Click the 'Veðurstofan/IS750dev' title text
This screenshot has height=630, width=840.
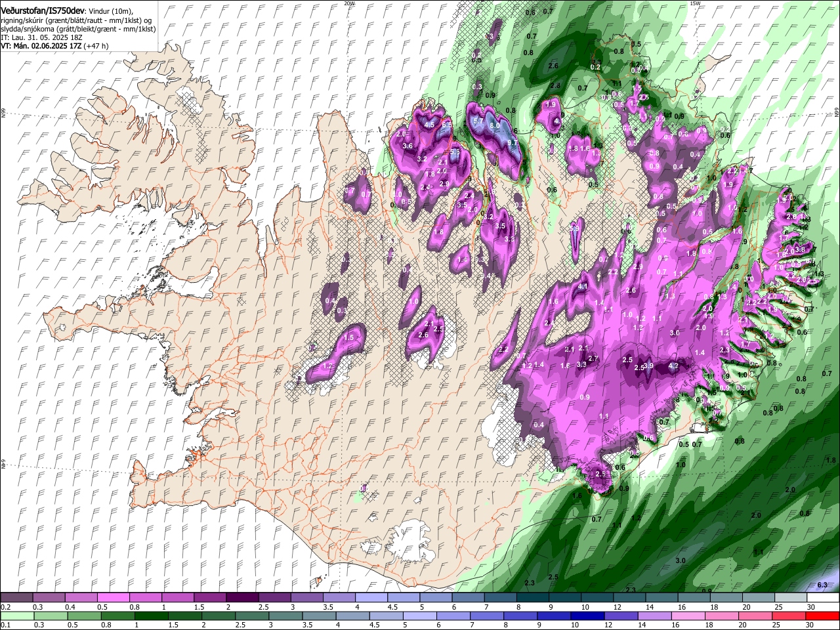(x=43, y=11)
